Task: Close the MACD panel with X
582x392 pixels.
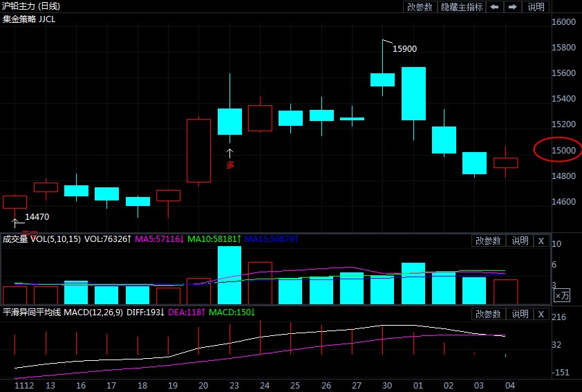Action: (541, 314)
